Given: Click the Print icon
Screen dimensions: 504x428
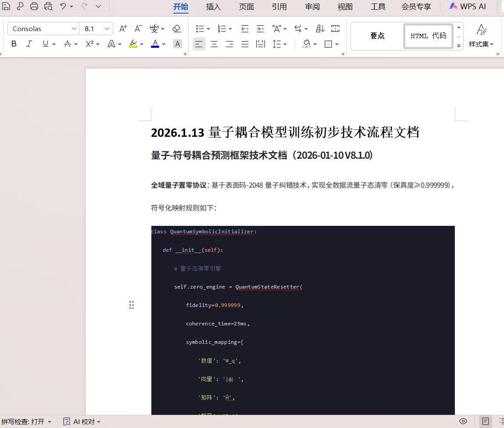Looking at the screenshot, I should pos(34,6).
